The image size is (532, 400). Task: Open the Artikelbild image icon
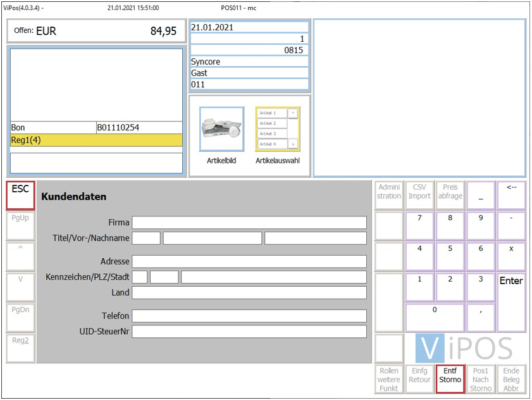221,129
